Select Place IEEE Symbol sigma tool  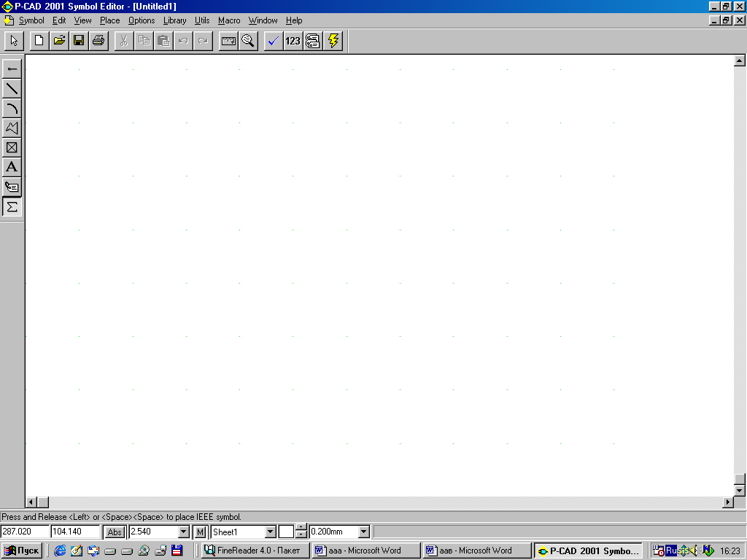(12, 206)
